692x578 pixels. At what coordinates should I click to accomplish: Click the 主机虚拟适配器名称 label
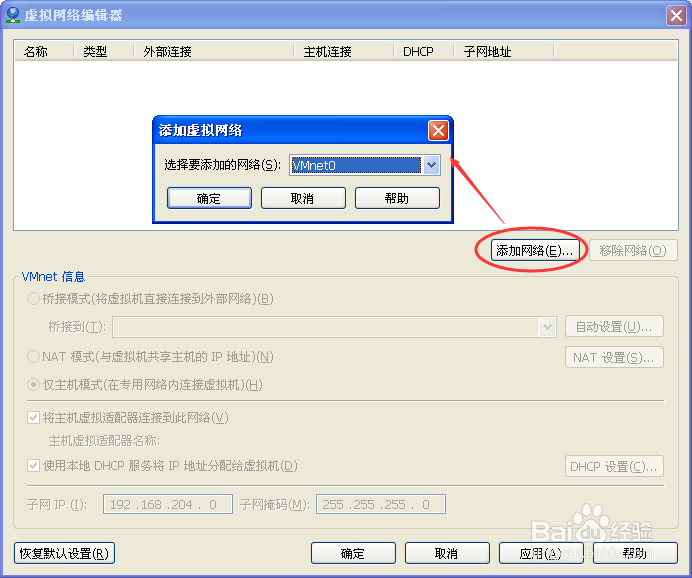[104, 441]
